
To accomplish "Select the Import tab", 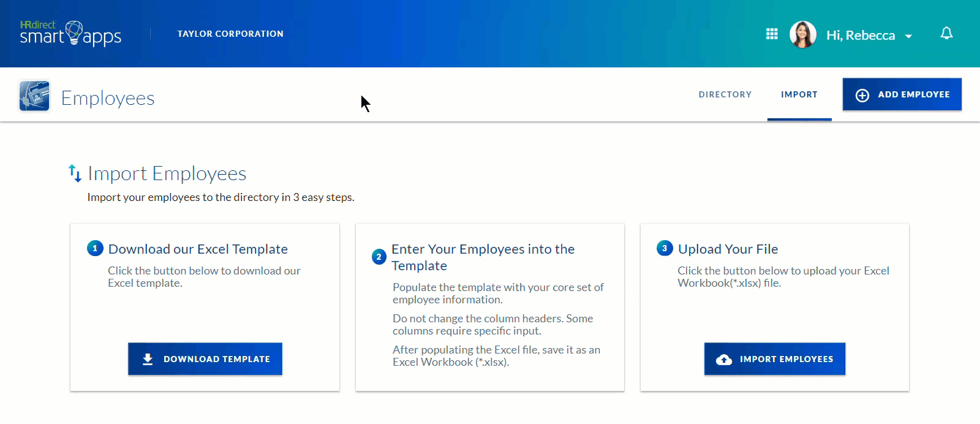I will (x=799, y=94).
